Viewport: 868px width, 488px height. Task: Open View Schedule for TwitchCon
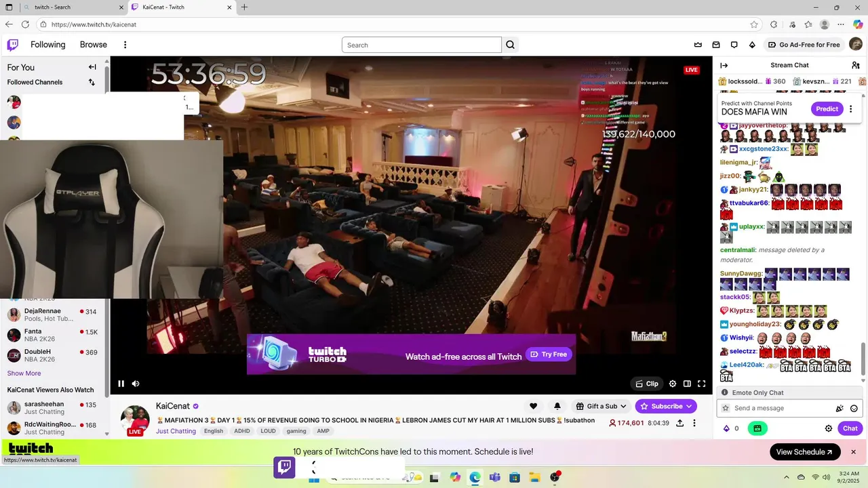click(x=805, y=452)
